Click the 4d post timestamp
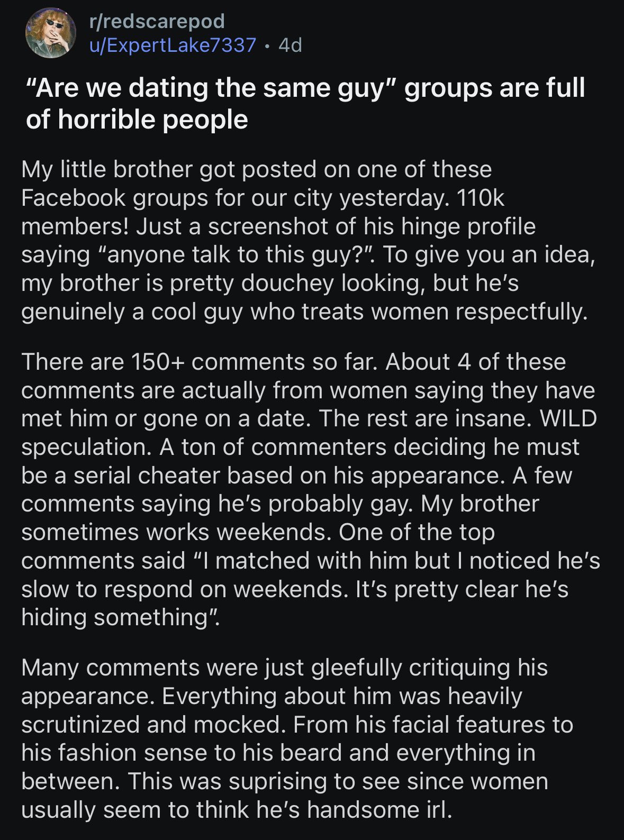The width and height of the screenshot is (624, 840). click(290, 45)
